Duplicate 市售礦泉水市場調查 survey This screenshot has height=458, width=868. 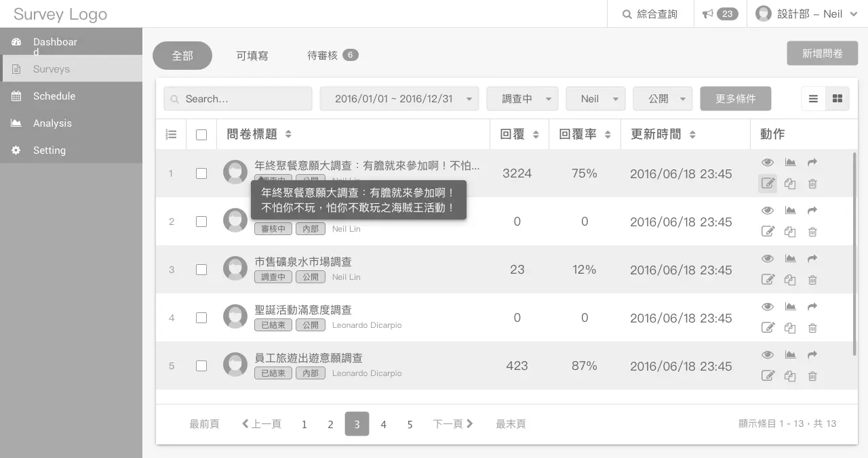tap(790, 280)
